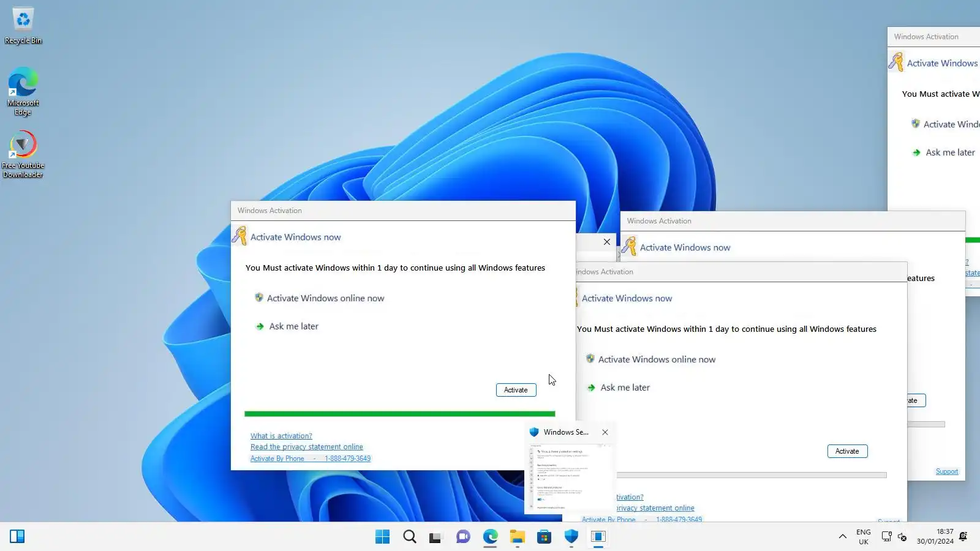This screenshot has height=551, width=980.
Task: Click the Windows Activation title of green-bar window
Action: (x=269, y=211)
